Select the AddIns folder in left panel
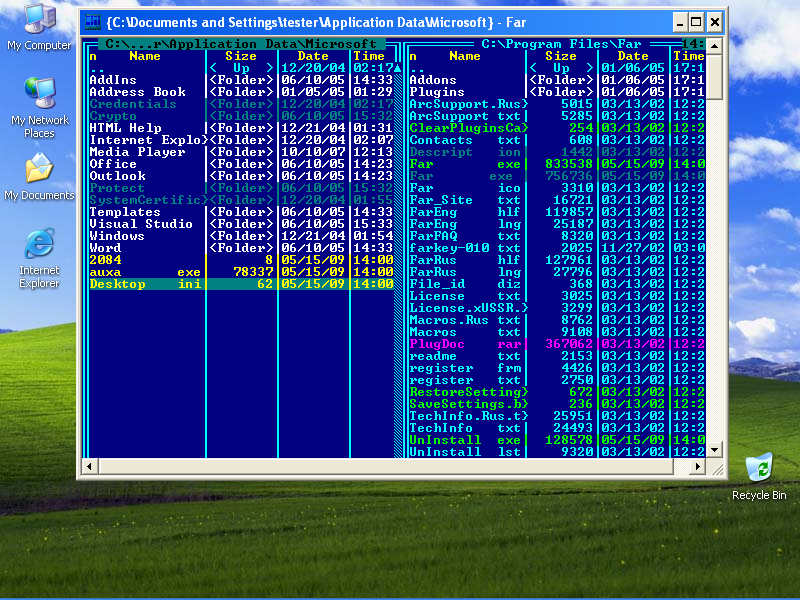 click(x=241, y=80)
